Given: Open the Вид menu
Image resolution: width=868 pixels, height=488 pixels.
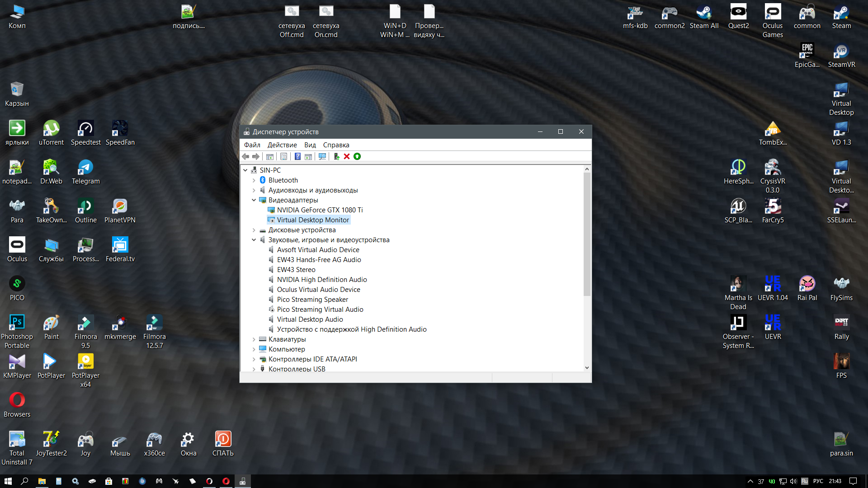Looking at the screenshot, I should pyautogui.click(x=310, y=145).
